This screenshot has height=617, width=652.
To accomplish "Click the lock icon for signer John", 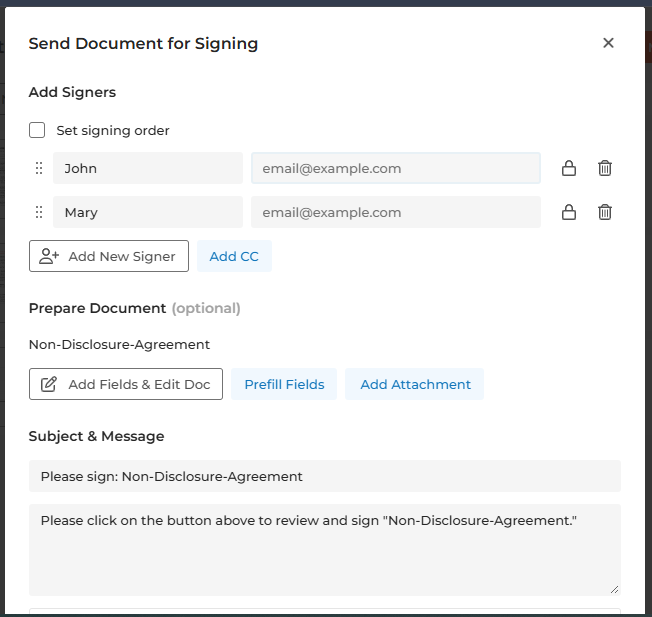I will [569, 168].
